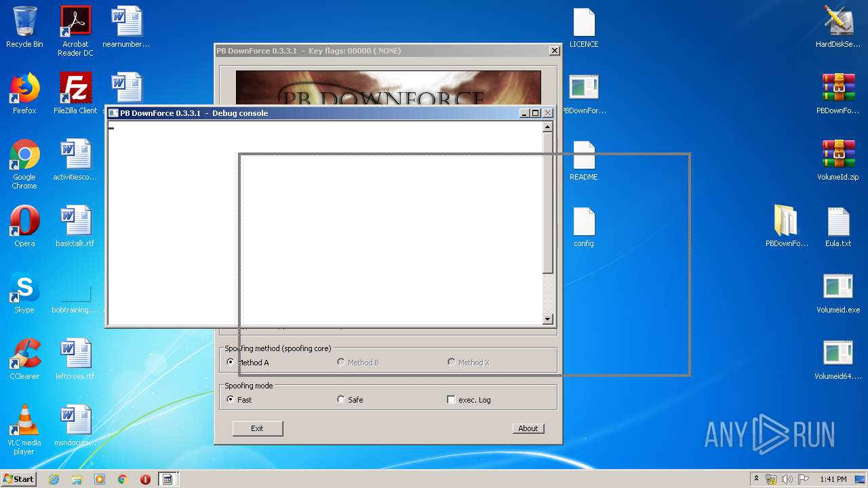Open the volume tray icon
Viewport: 868px width, 488px height.
click(x=787, y=479)
